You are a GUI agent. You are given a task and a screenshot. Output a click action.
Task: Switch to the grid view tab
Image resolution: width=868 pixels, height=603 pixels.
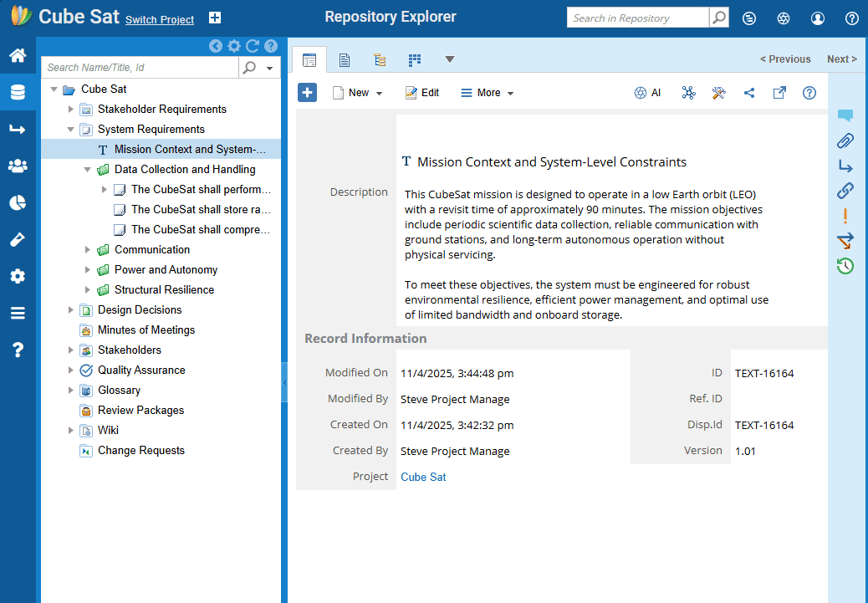tap(415, 59)
